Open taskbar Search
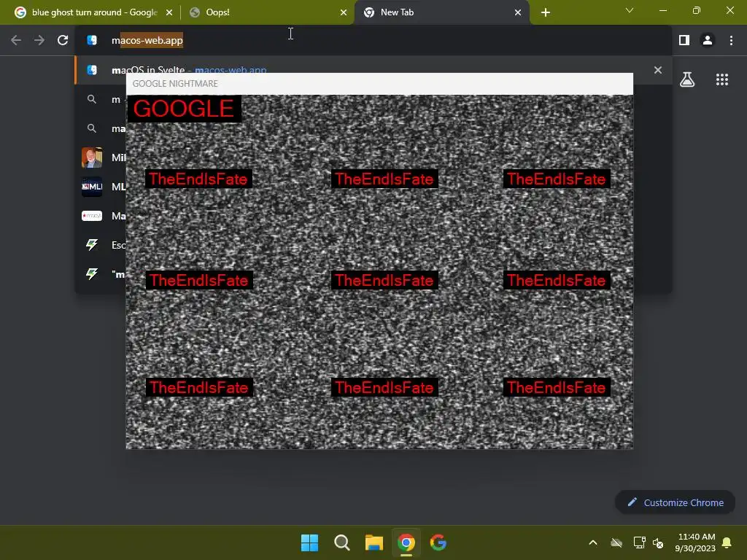This screenshot has width=747, height=560. [x=341, y=542]
